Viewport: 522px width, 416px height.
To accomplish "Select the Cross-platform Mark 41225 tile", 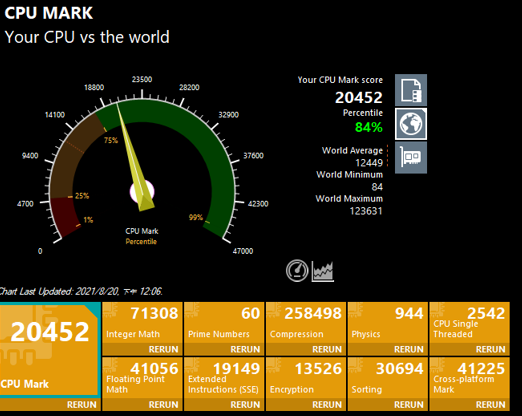I will click(x=470, y=378).
